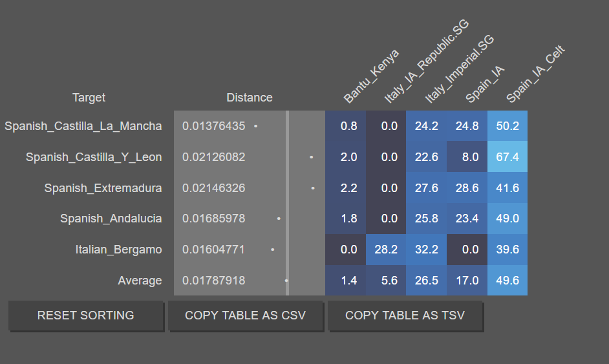
Task: Select the Italian_Bergamo target row
Action: (x=118, y=250)
